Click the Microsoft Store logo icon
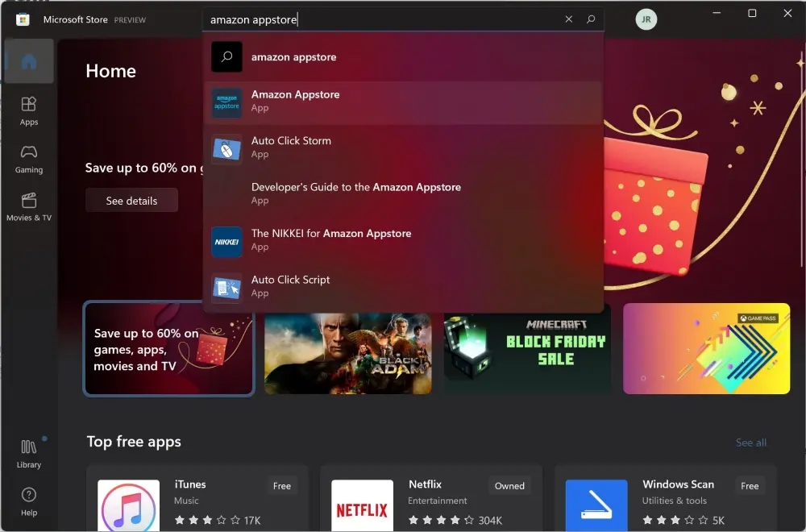Image resolution: width=806 pixels, height=532 pixels. click(x=23, y=19)
